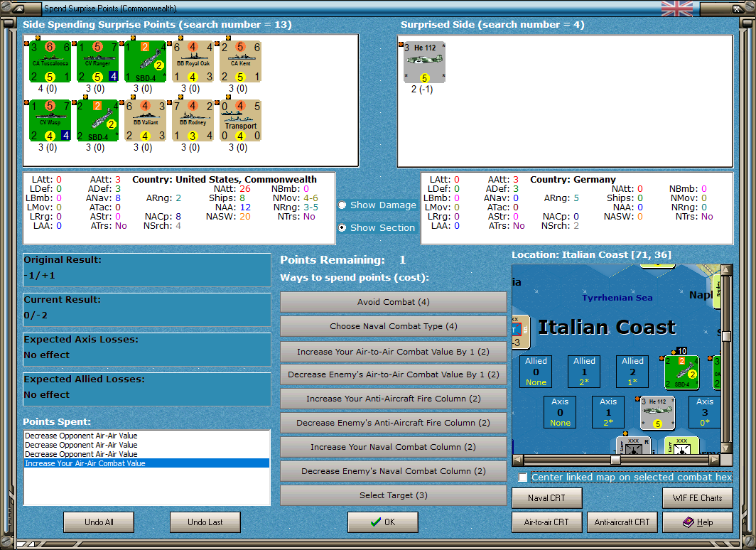Click the map horizontal scrollbar right arrow
This screenshot has height=550, width=756.
[715, 460]
